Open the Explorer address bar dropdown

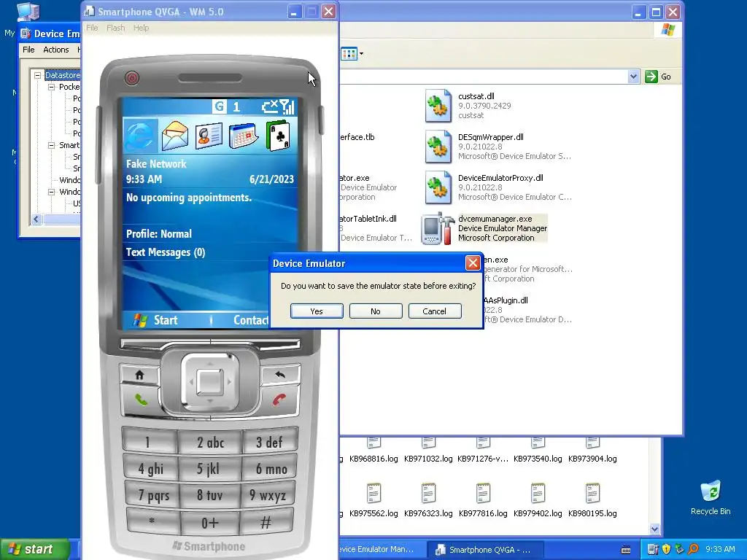pyautogui.click(x=633, y=76)
